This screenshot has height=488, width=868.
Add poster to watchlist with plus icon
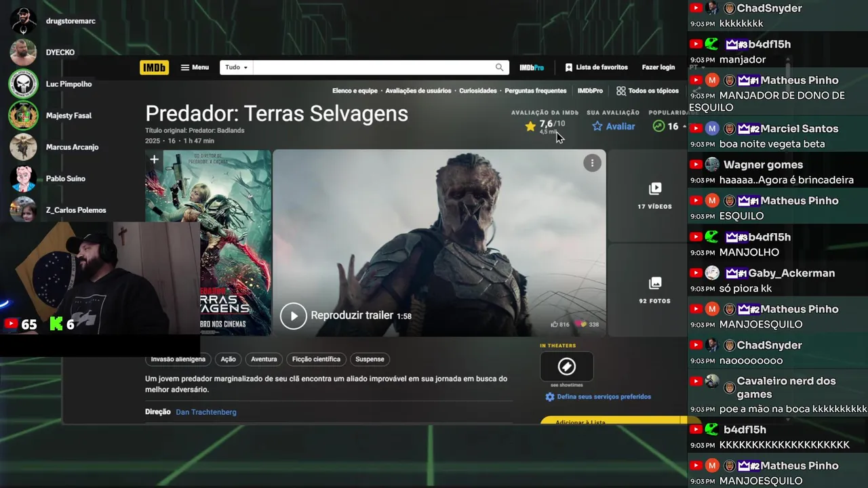(155, 160)
